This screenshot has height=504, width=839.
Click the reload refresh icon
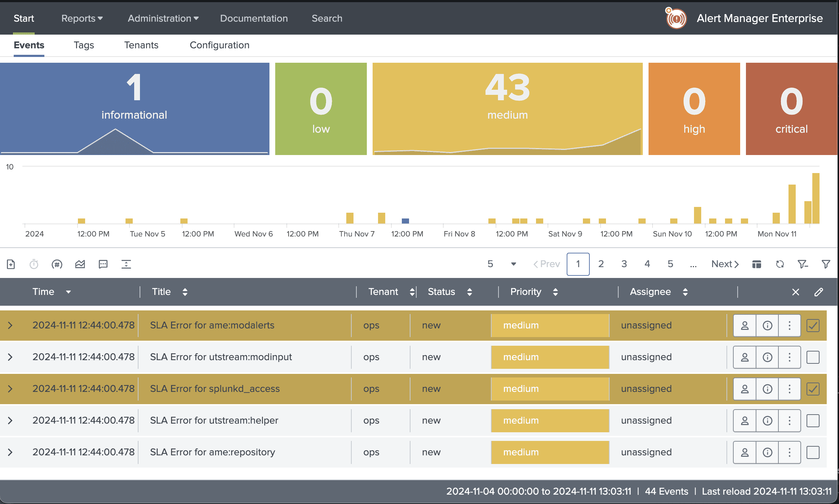click(780, 264)
